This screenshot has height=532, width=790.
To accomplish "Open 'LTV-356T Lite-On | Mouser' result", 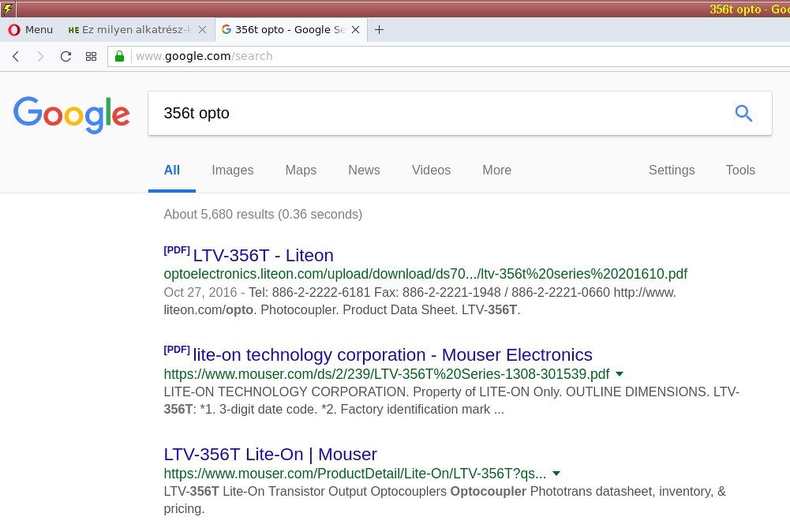I will [x=270, y=455].
